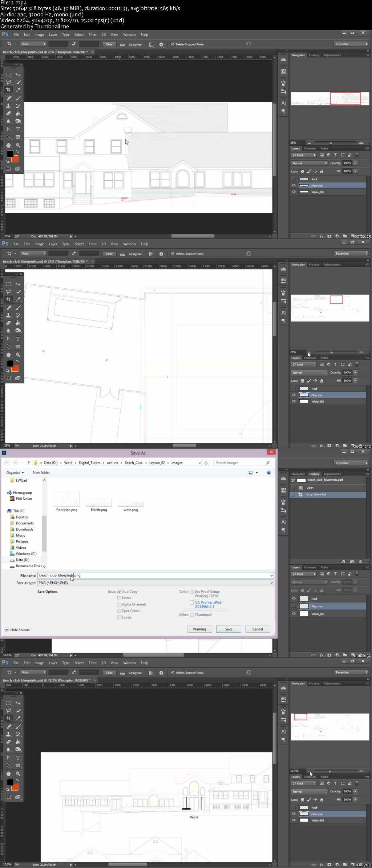
Task: Click New folder in the Save As dialog
Action: point(41,472)
